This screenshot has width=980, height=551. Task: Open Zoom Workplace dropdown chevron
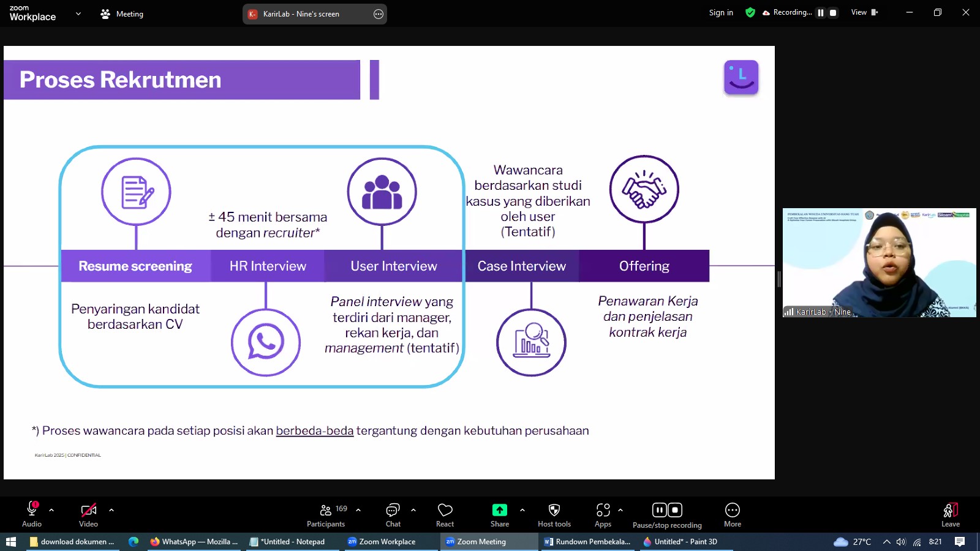coord(78,13)
